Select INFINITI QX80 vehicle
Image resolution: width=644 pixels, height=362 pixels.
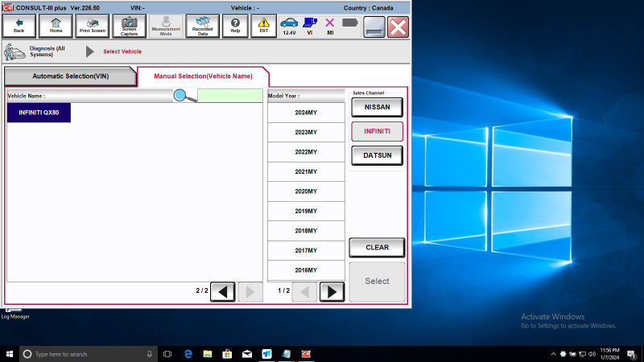(39, 113)
